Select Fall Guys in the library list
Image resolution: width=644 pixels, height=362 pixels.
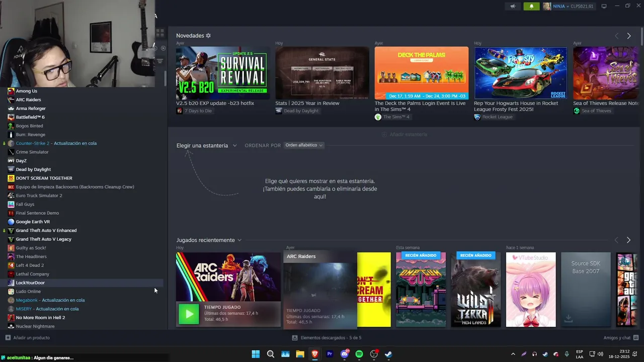(25, 204)
